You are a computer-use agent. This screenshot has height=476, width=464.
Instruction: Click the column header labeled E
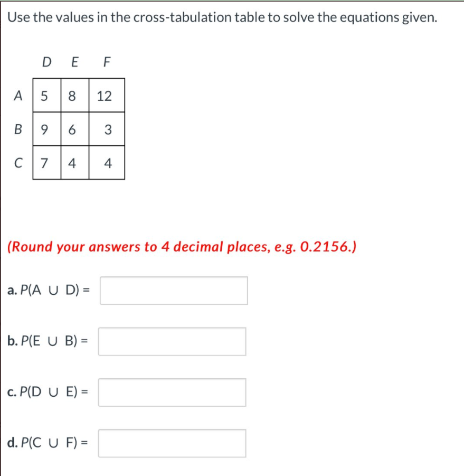click(74, 62)
